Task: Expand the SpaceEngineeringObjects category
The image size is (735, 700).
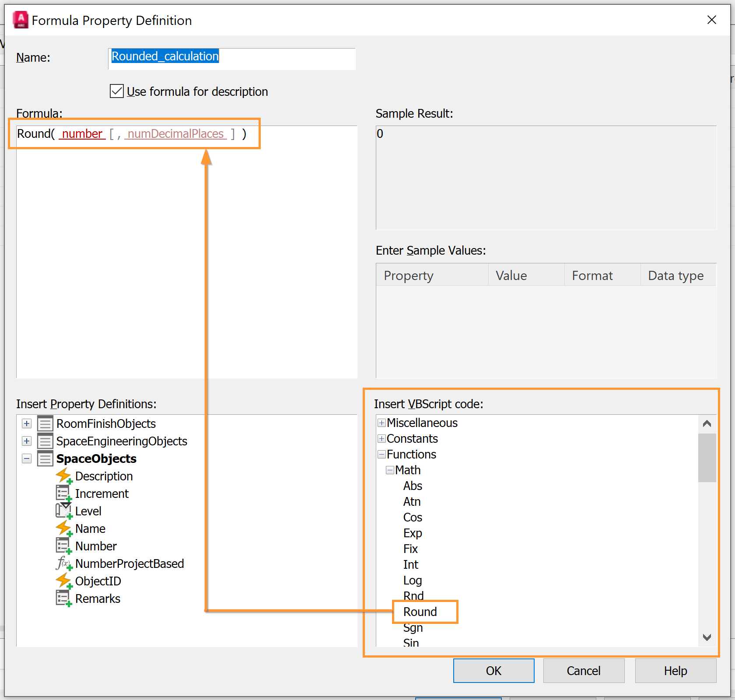Action: point(27,441)
